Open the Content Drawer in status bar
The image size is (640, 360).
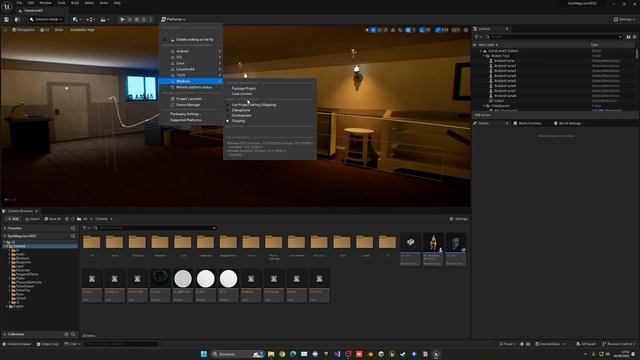click(17, 344)
